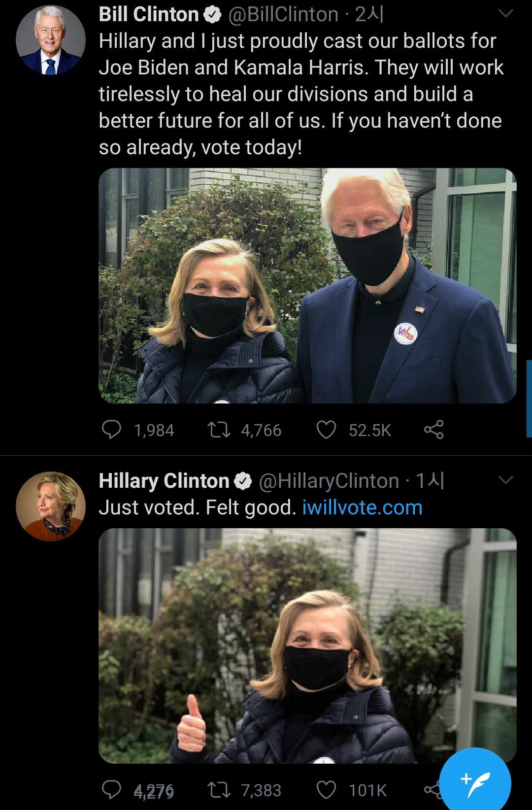532x810 pixels.
Task: Open Bill Clinton's profile picture
Action: point(50,40)
